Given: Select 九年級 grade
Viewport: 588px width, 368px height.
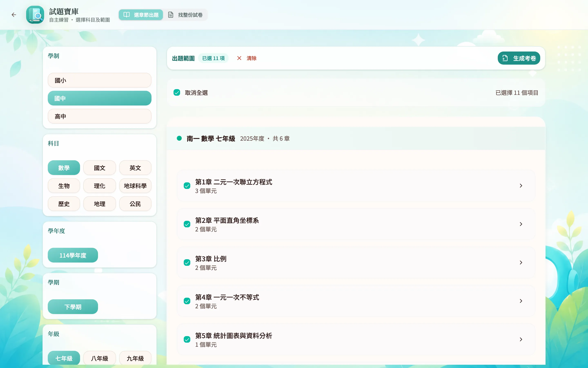Looking at the screenshot, I should pos(135,358).
